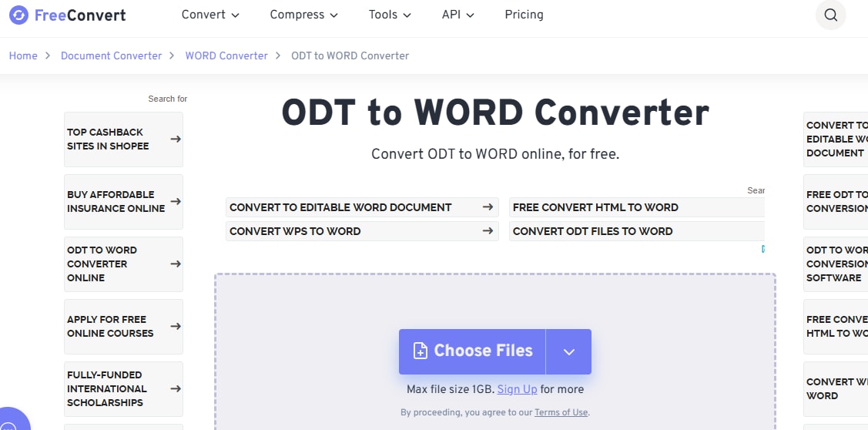
Task: Click the FreeConvert brand name text
Action: (x=80, y=15)
